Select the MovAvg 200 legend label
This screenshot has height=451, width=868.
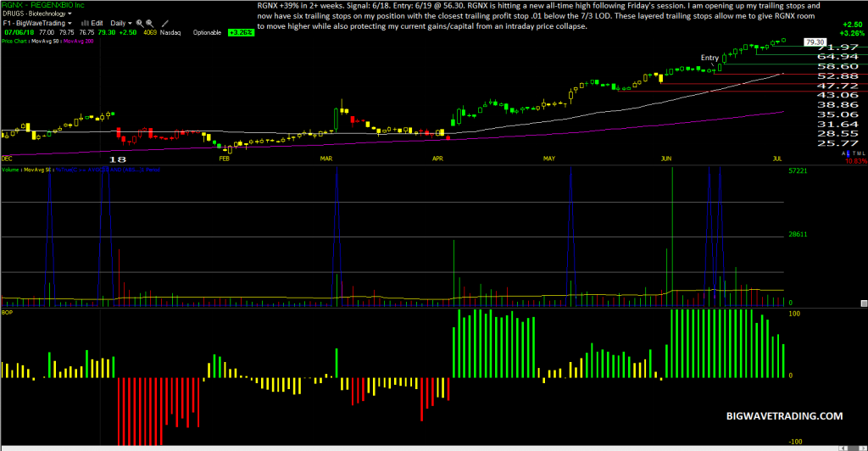coord(79,41)
